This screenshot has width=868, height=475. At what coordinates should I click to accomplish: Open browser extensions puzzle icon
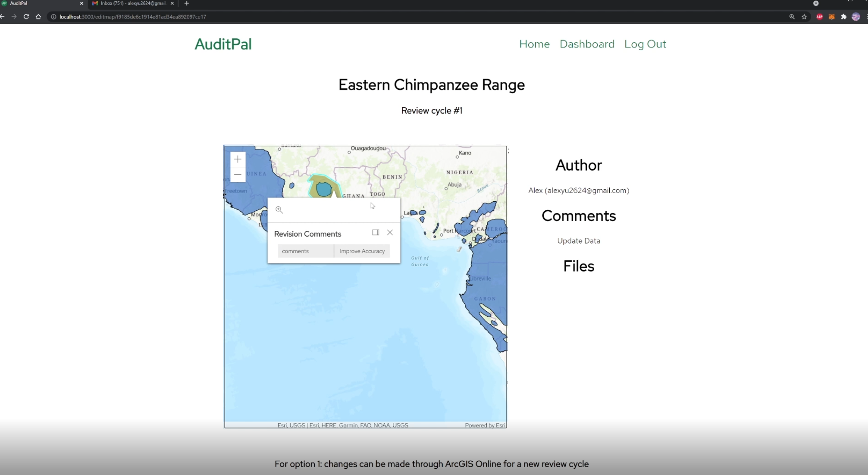844,17
